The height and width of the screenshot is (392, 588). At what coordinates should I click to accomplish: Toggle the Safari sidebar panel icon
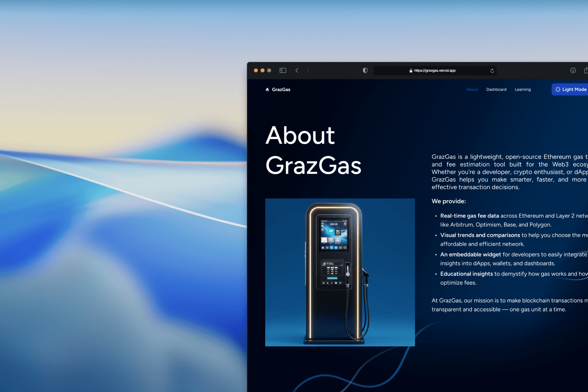coord(283,70)
